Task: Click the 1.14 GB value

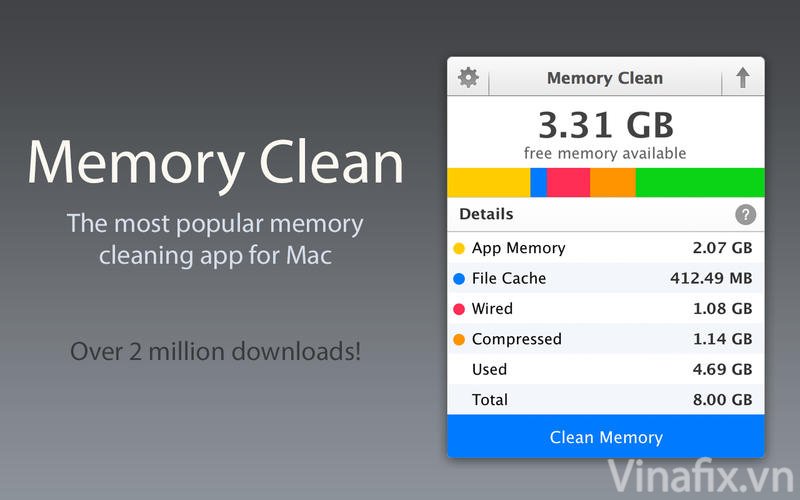Action: tap(722, 339)
